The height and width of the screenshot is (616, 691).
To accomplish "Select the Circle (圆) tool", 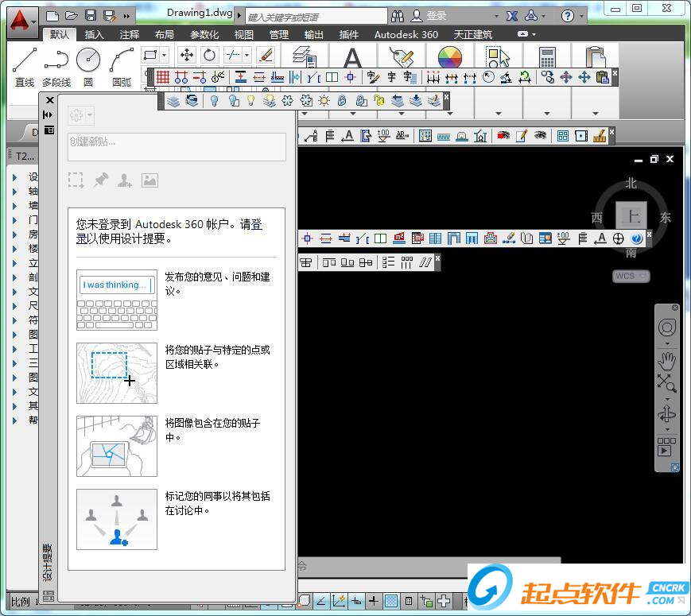I will 88,66.
